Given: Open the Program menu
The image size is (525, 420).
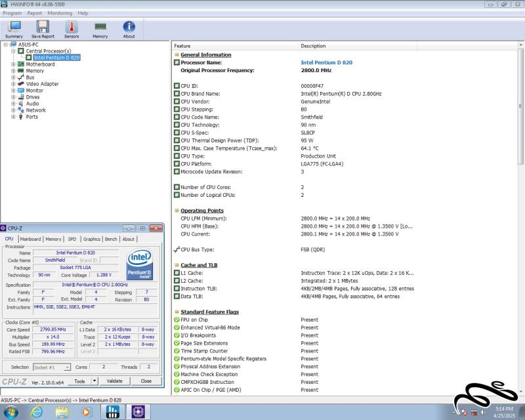Looking at the screenshot, I should tap(12, 13).
